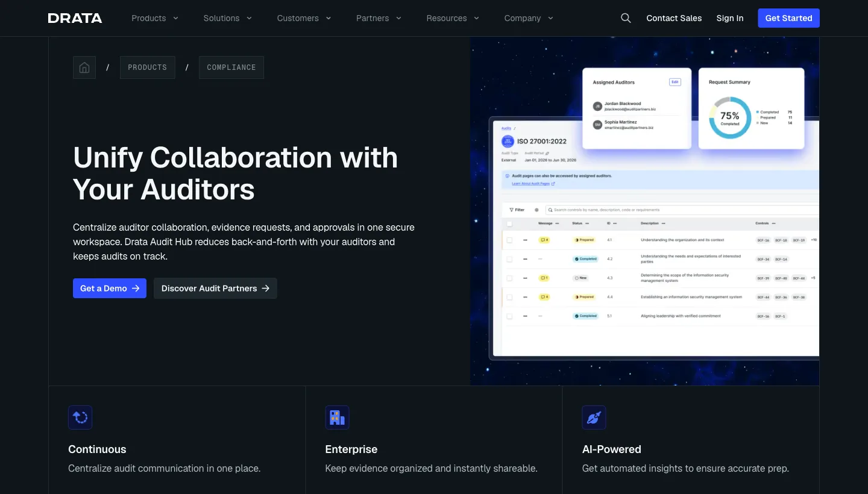Follow the Learn About Audit Pages link
This screenshot has height=494, width=868.
tap(533, 184)
